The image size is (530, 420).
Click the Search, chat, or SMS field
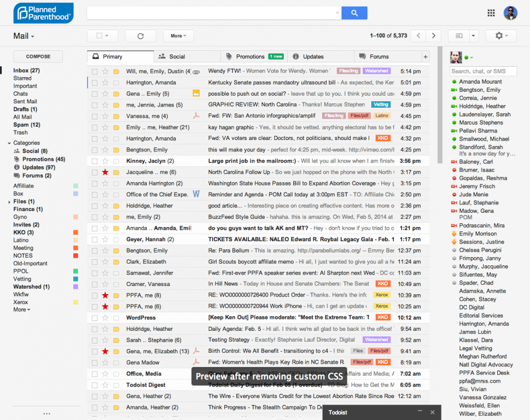click(483, 71)
